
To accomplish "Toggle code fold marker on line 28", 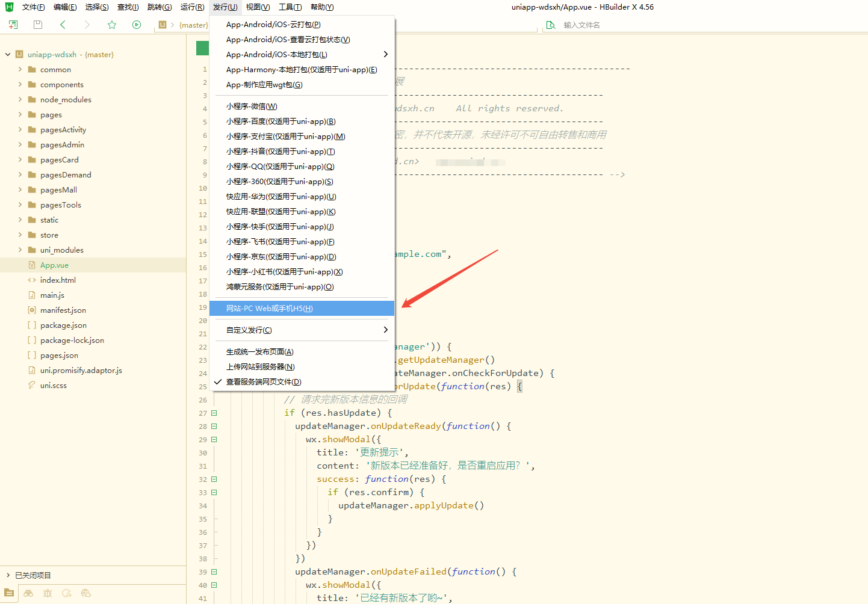I will click(x=214, y=426).
